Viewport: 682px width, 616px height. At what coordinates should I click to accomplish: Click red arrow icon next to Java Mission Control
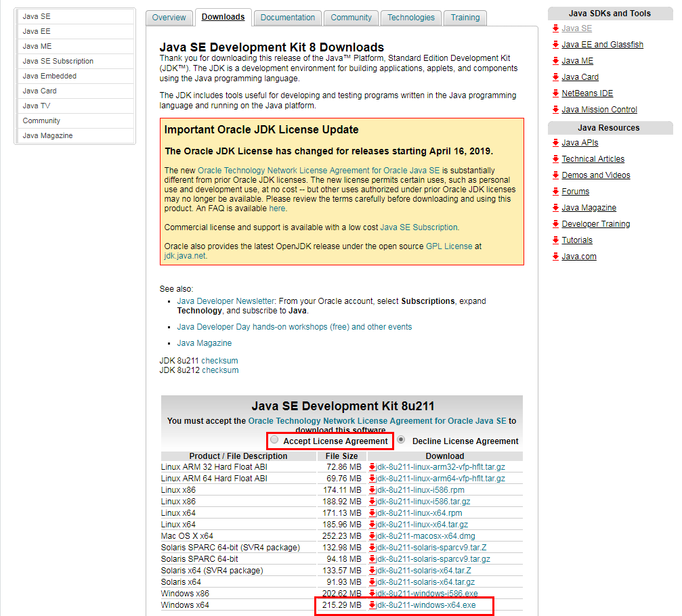click(x=555, y=110)
